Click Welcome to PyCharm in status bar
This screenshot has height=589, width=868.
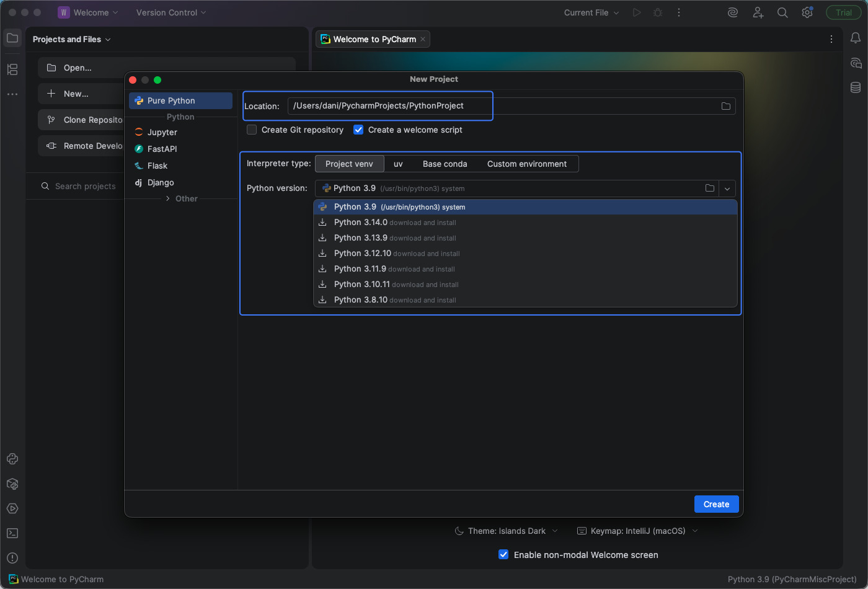(x=56, y=579)
